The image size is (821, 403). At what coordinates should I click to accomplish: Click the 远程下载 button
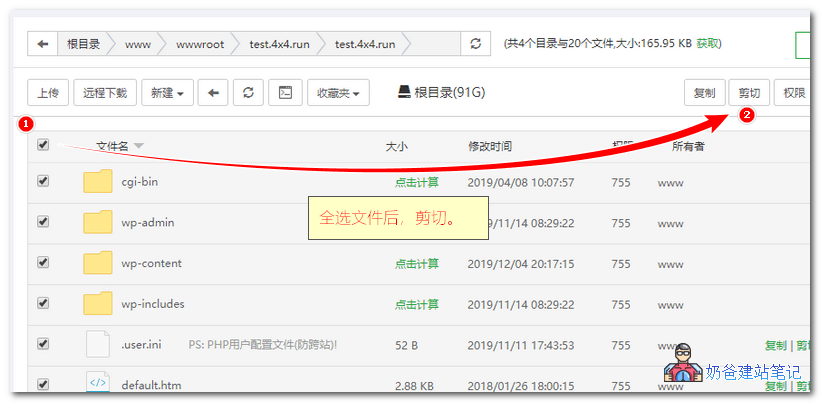point(105,93)
